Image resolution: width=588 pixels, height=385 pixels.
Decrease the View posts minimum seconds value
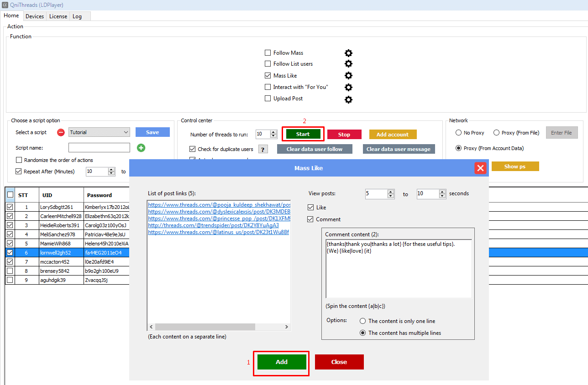point(391,196)
